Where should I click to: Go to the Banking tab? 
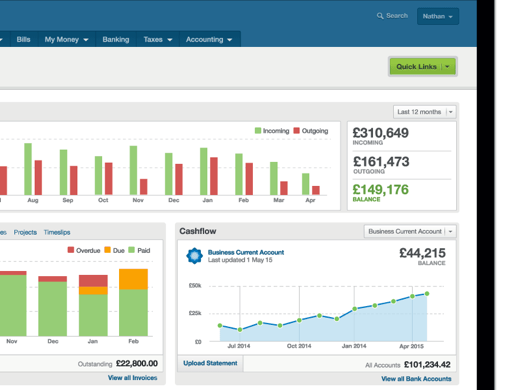tap(116, 39)
